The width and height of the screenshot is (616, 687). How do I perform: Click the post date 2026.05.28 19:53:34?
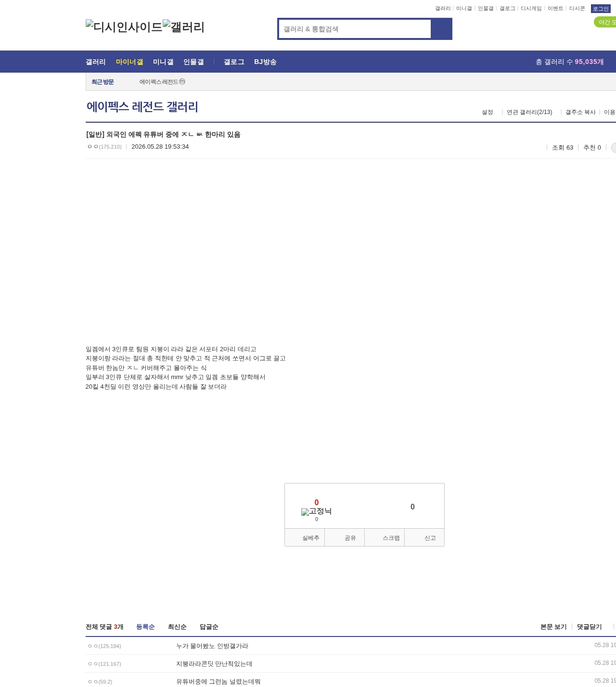click(x=160, y=147)
